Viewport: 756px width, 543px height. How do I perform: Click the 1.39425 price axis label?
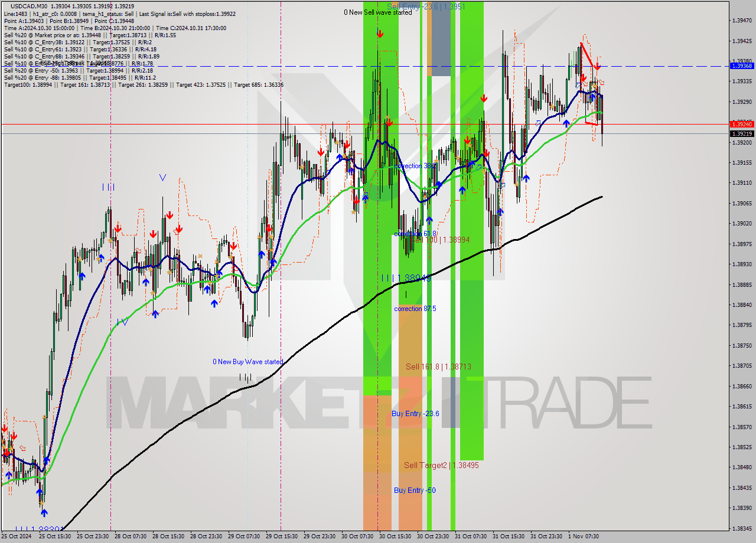pyautogui.click(x=742, y=41)
